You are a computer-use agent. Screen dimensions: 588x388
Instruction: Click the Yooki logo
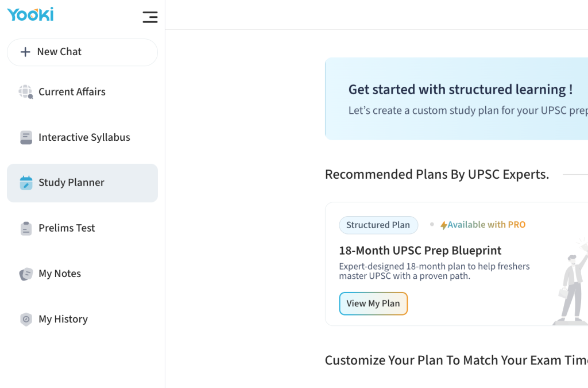pyautogui.click(x=30, y=15)
